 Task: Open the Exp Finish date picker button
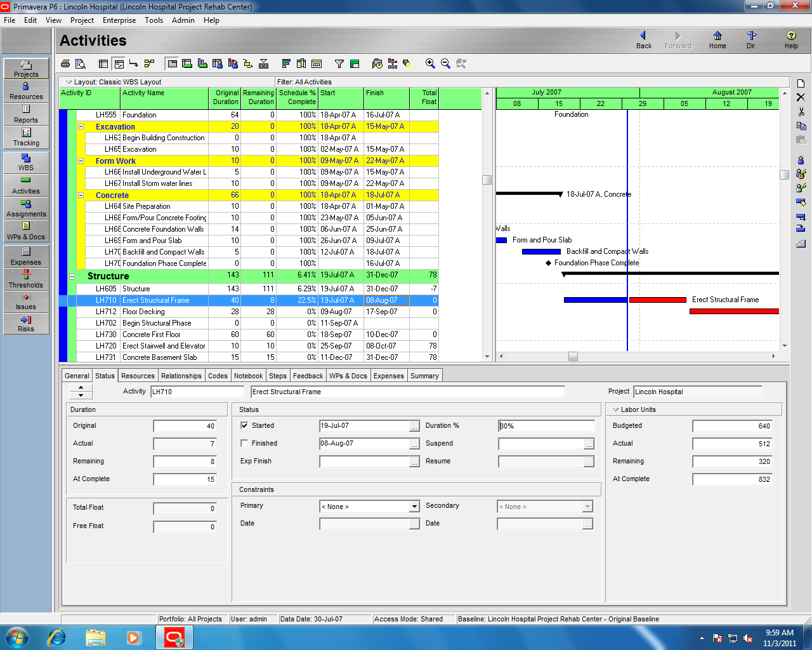pos(414,461)
